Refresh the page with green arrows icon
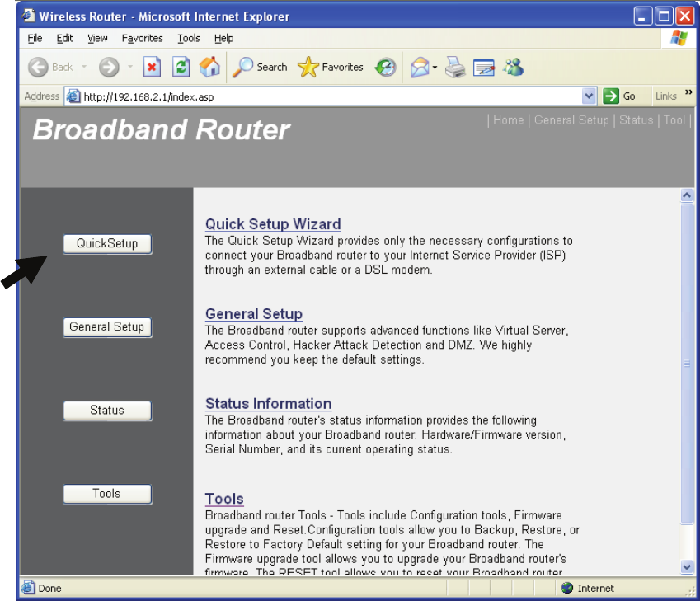700x601 pixels. (181, 67)
